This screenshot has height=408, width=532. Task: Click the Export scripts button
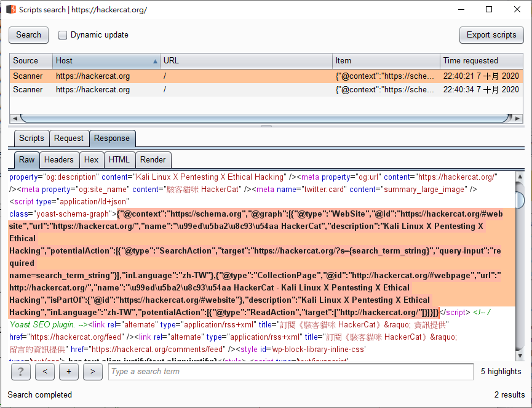491,35
